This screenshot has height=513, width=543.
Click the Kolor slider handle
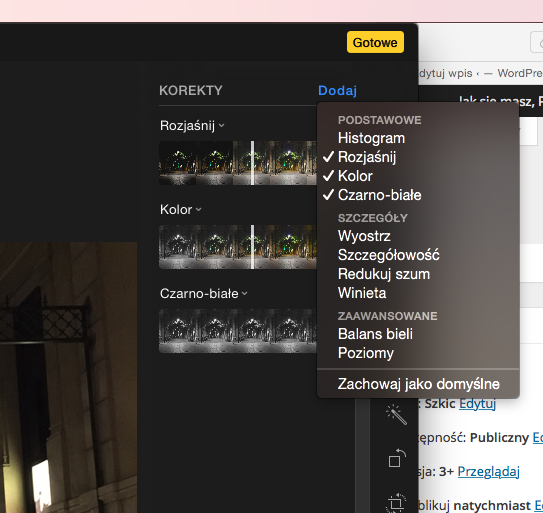point(252,247)
